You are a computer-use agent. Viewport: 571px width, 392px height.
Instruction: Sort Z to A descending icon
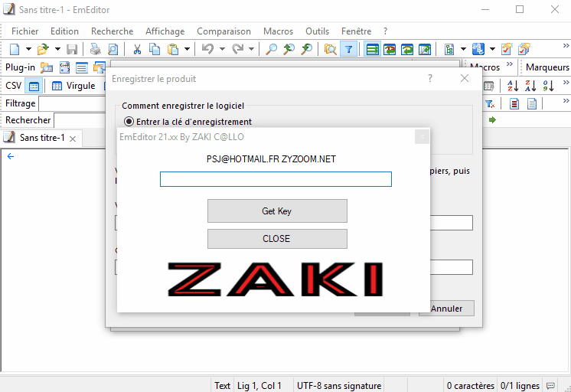pos(530,86)
